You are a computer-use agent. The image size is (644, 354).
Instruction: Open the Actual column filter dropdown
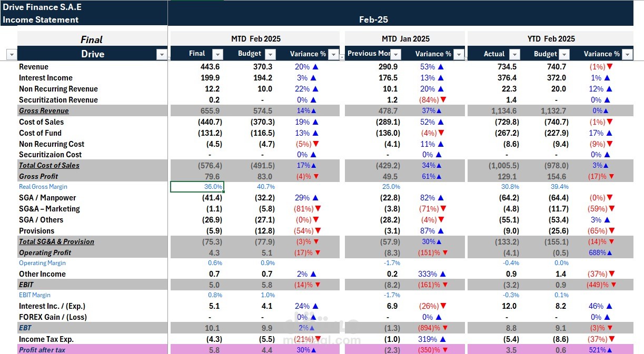(514, 54)
